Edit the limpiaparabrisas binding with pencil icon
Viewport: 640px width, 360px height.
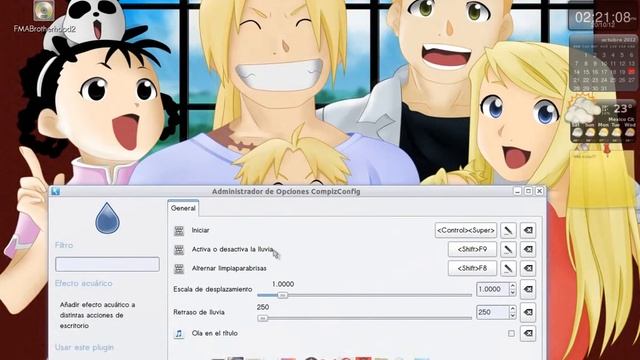(508, 268)
